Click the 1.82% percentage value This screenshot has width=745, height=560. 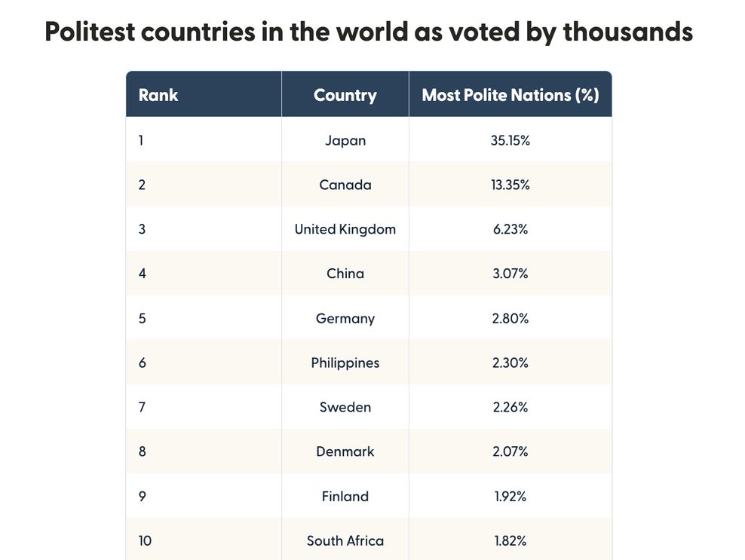[x=510, y=540]
